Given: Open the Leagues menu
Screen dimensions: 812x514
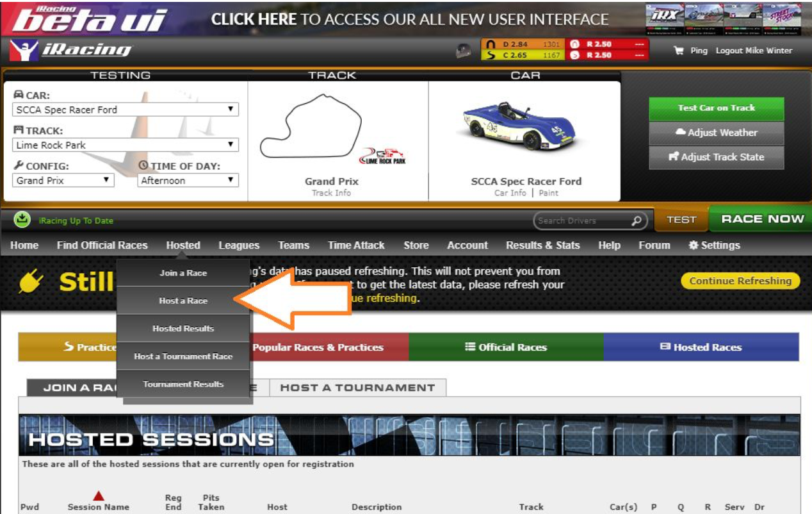Looking at the screenshot, I should click(x=239, y=245).
